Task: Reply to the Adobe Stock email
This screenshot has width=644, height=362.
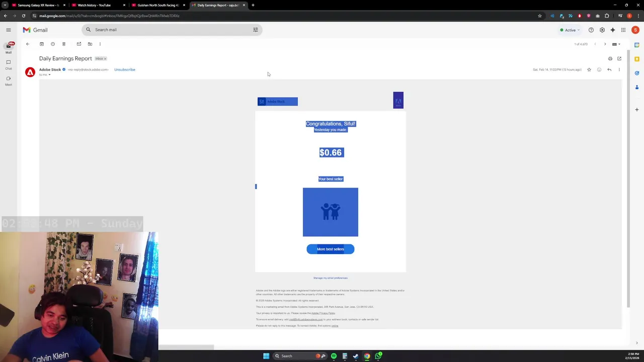Action: pos(609,70)
